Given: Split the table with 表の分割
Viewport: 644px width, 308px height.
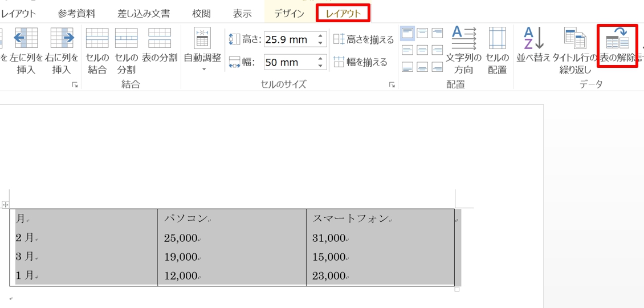Looking at the screenshot, I should pyautogui.click(x=160, y=45).
